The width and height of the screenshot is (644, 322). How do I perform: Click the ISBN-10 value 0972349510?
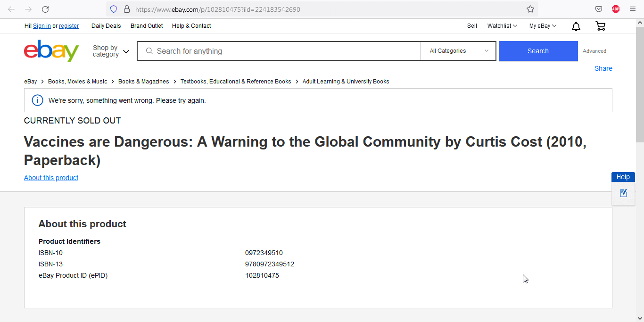pos(264,253)
